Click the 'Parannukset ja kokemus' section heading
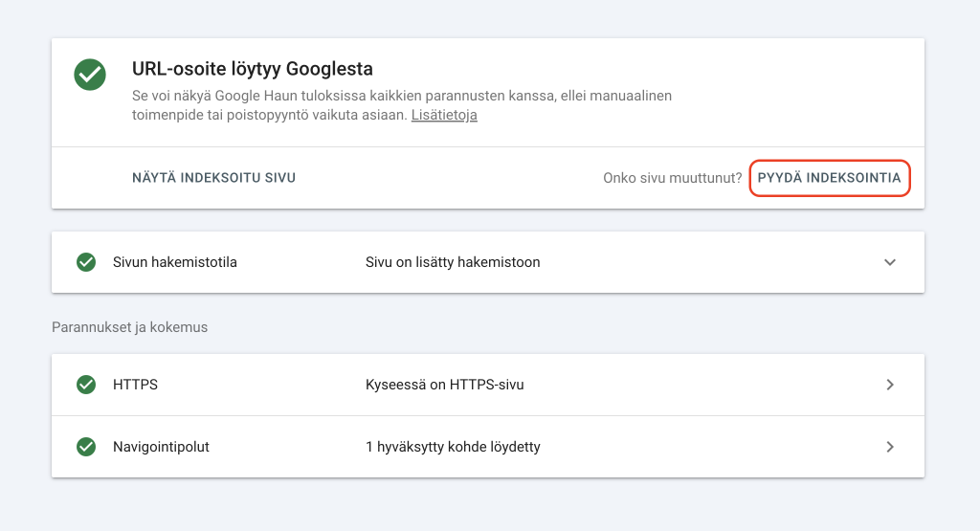 (129, 327)
